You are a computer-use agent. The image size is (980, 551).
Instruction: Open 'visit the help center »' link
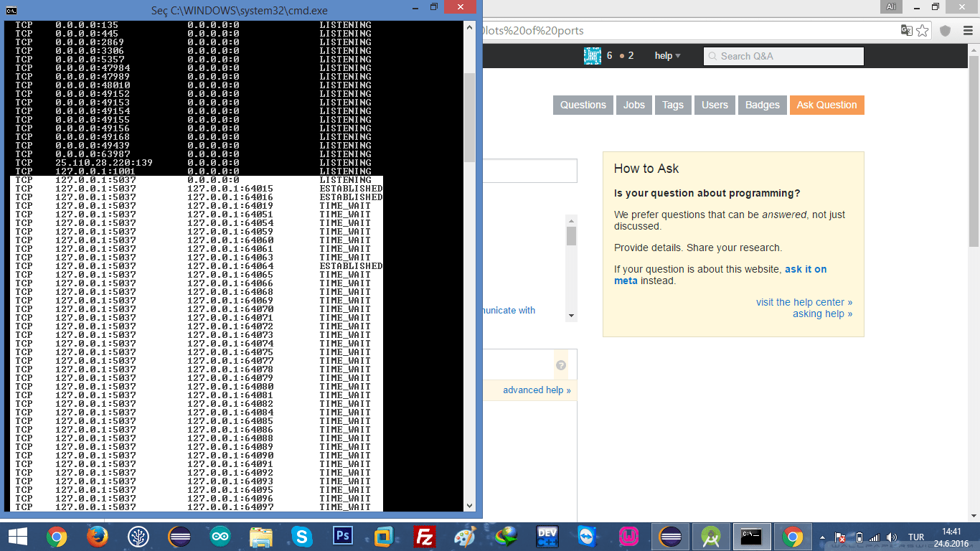pos(804,302)
